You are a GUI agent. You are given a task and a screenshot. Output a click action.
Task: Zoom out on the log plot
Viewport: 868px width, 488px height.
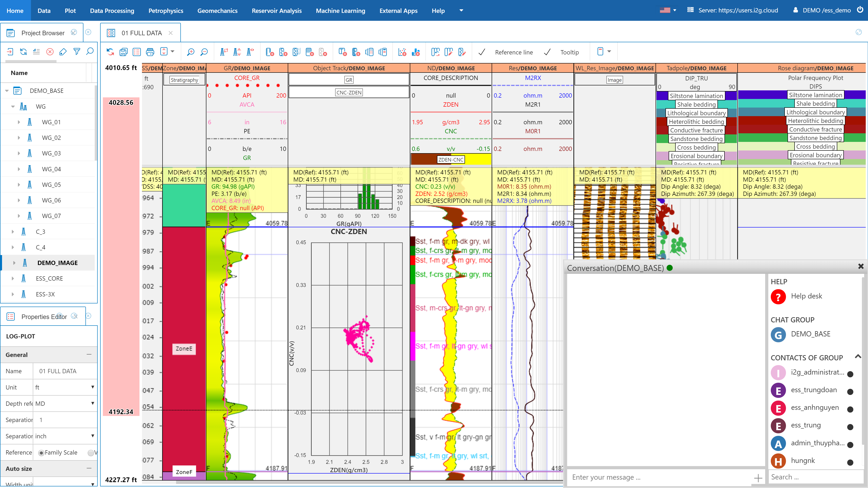[204, 52]
